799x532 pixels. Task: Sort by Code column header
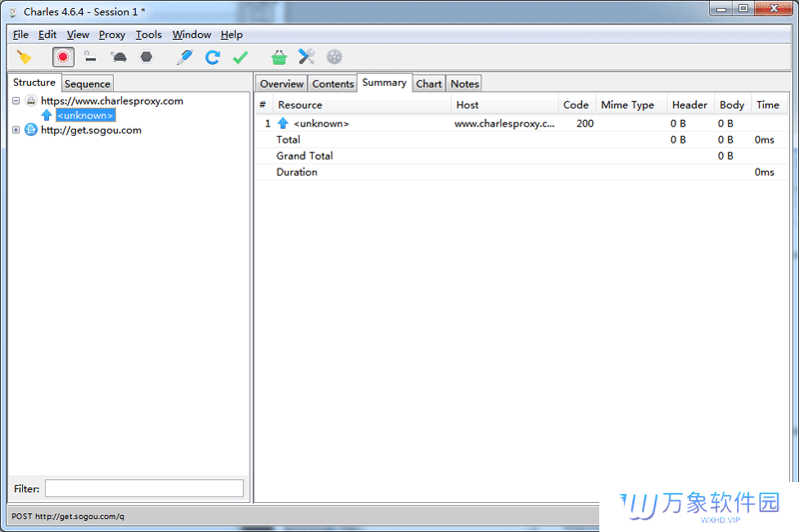click(576, 105)
